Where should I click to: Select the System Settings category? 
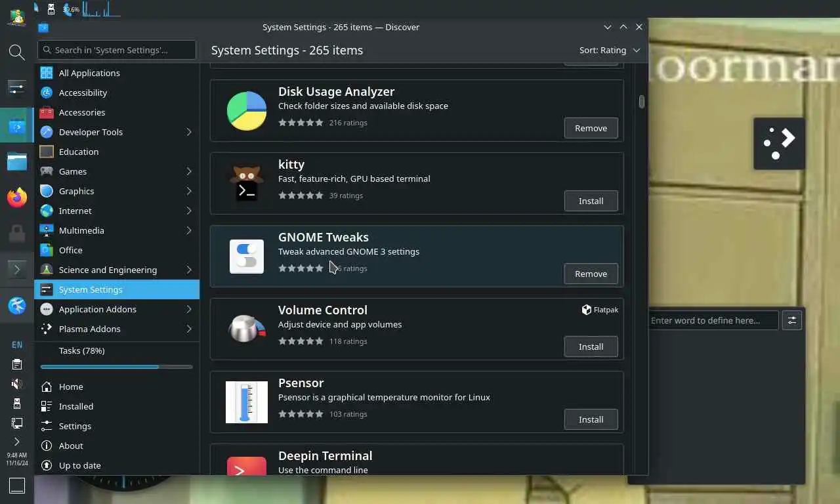117,289
